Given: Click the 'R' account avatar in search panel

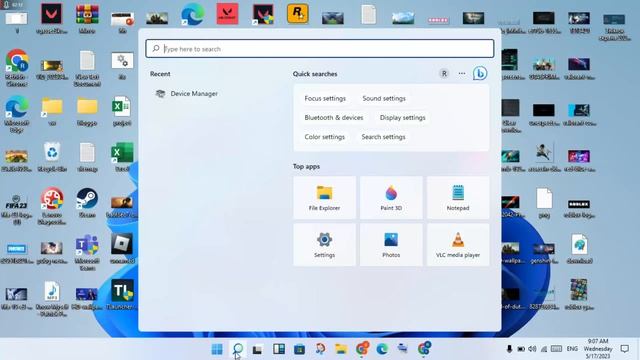Looking at the screenshot, I should click(444, 73).
